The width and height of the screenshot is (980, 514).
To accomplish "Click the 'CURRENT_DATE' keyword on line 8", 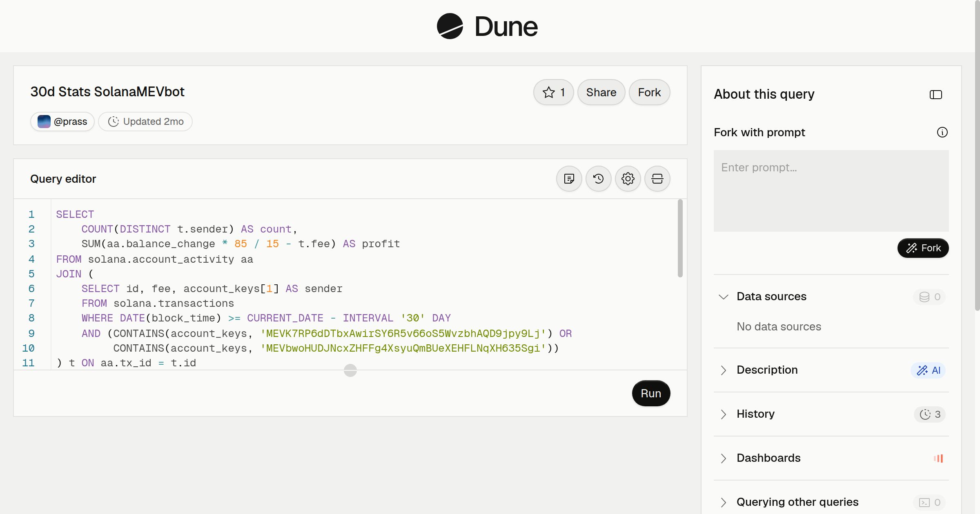I will click(285, 318).
